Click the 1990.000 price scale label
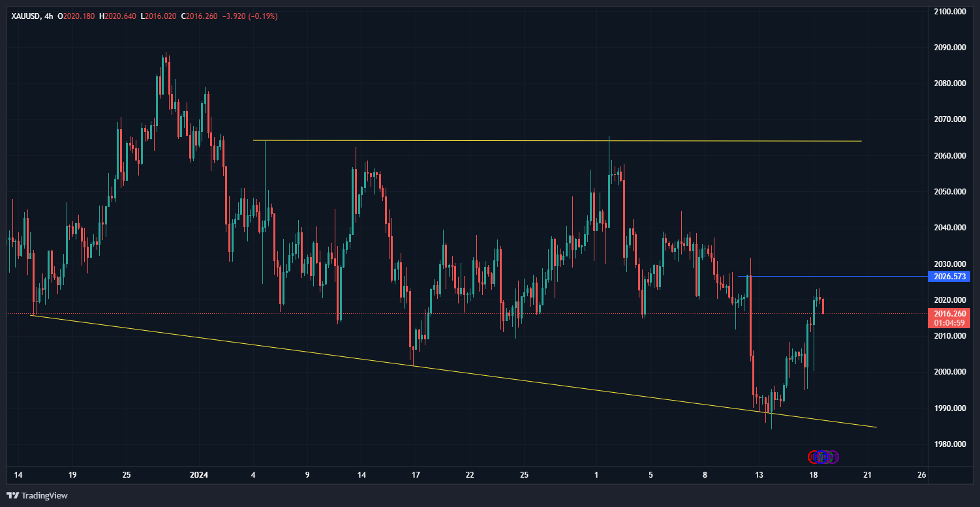Viewport: 980px width, 507px height. pyautogui.click(x=949, y=408)
